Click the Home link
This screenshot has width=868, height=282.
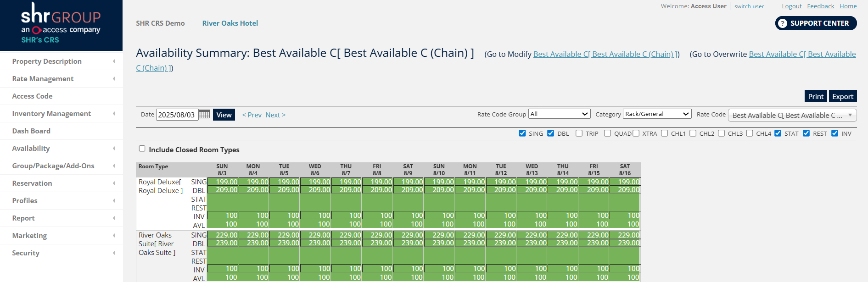click(x=848, y=6)
